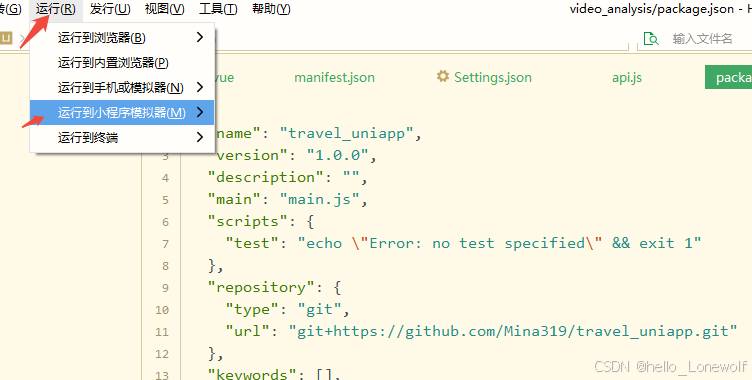Click line number 10 in gutter
The image size is (752, 380).
pos(162,310)
